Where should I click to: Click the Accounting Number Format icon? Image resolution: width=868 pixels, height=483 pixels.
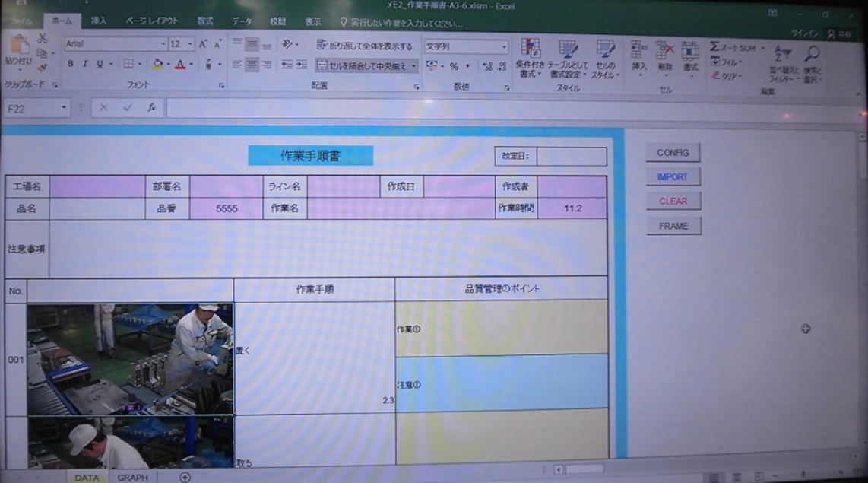tap(432, 66)
